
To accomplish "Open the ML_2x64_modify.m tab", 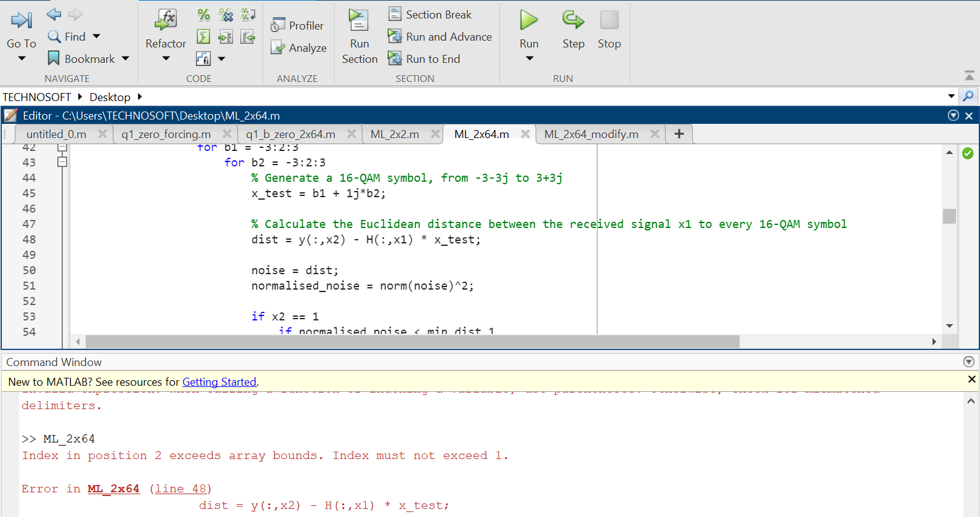I will 591,134.
